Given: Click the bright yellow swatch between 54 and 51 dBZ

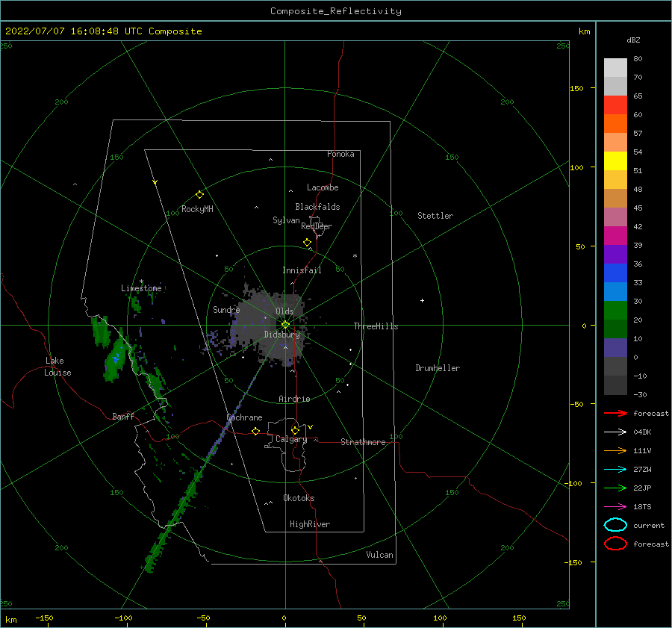Looking at the screenshot, I should pyautogui.click(x=615, y=161).
